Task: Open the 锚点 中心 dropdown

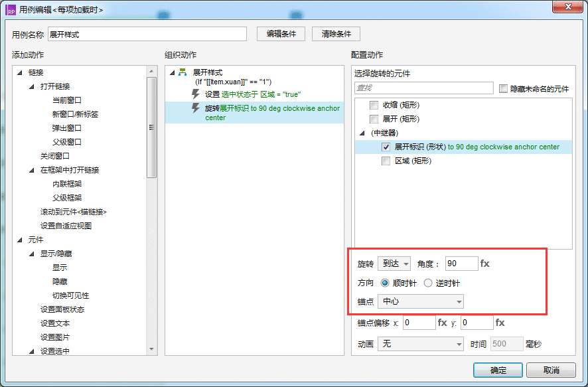Action: (421, 301)
